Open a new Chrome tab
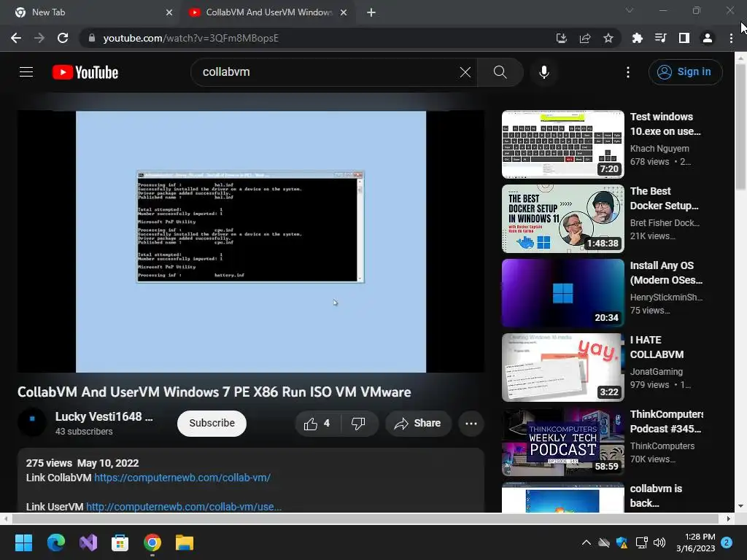747x560 pixels. click(371, 12)
